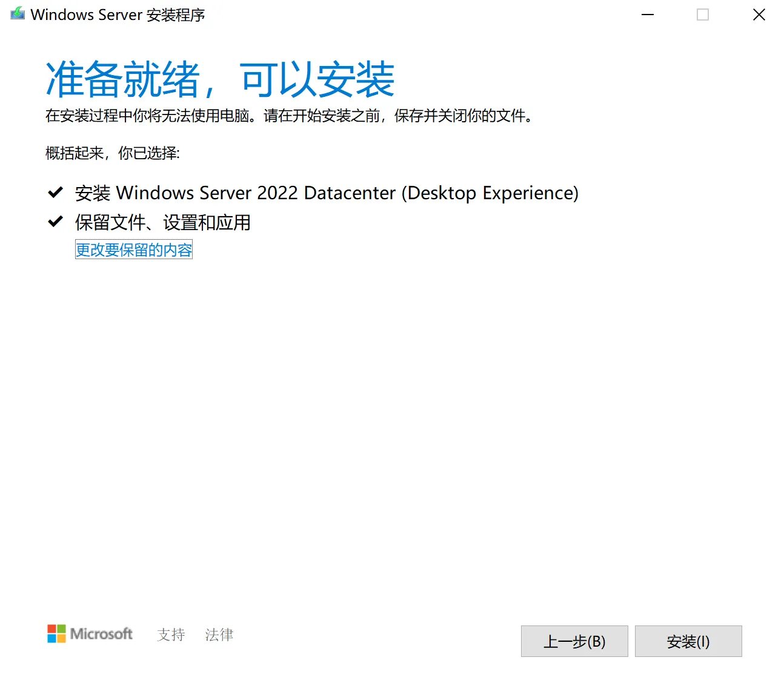The height and width of the screenshot is (683, 784).
Task: Click the window title Windows Server 安装程序
Action: (118, 15)
